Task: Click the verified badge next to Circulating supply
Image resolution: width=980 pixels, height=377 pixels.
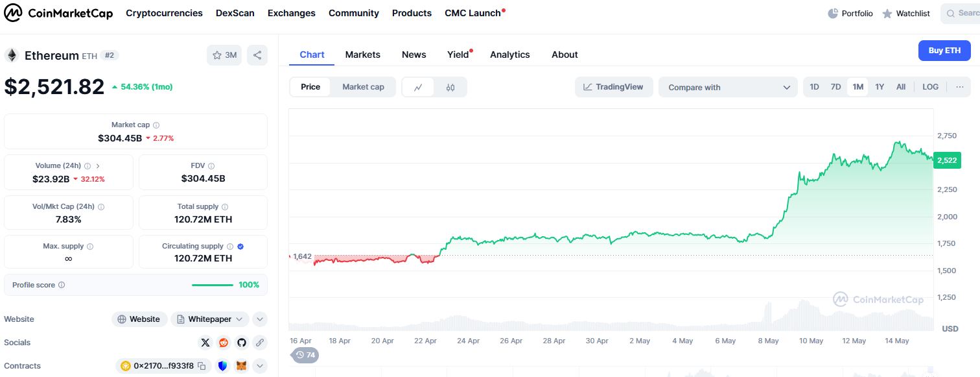Action: pos(240,247)
